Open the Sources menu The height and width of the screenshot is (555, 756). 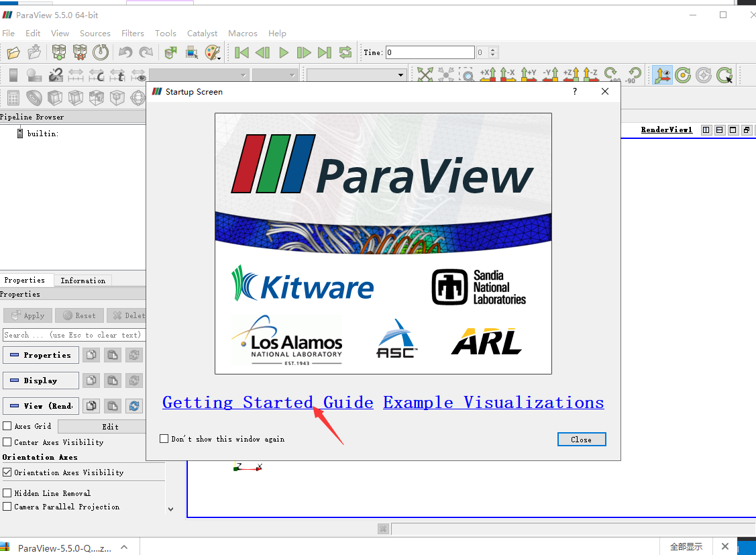pos(95,34)
